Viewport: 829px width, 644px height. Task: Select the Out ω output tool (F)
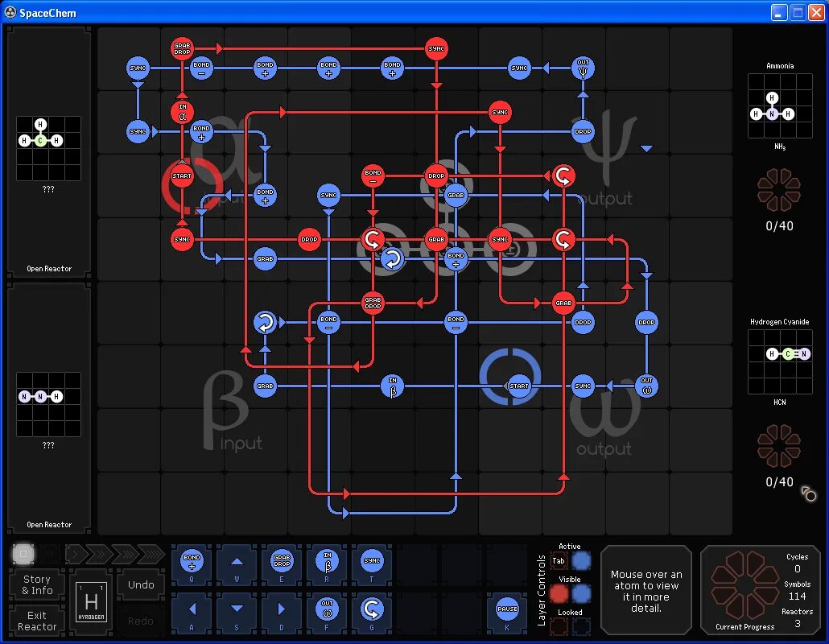click(327, 613)
